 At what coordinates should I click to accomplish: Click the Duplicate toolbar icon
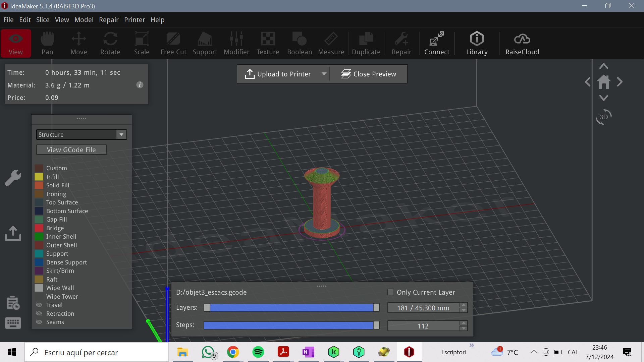pos(366,44)
